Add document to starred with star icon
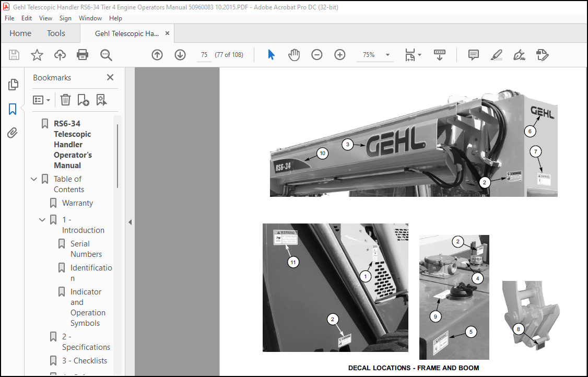This screenshot has width=588, height=377. coord(37,55)
